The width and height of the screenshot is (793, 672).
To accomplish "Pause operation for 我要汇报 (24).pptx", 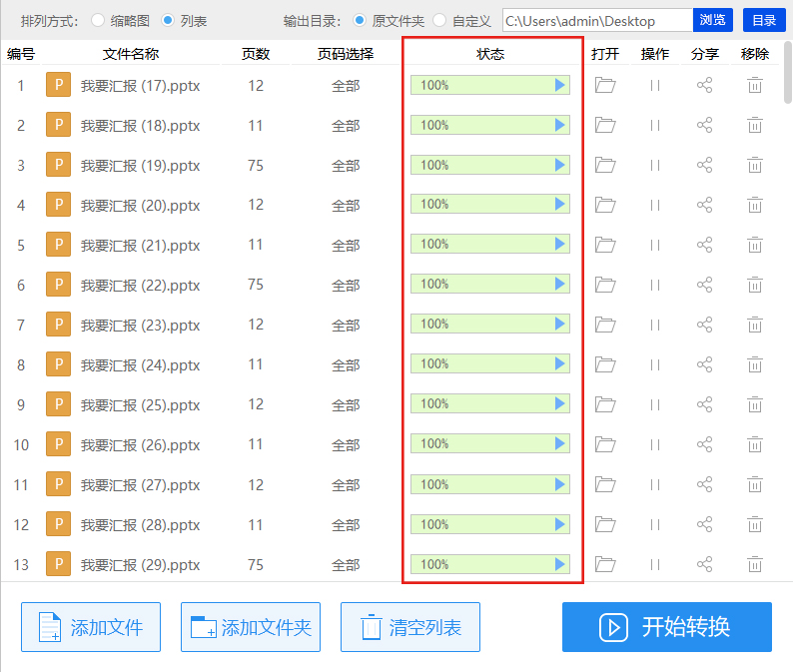I will click(x=655, y=365).
